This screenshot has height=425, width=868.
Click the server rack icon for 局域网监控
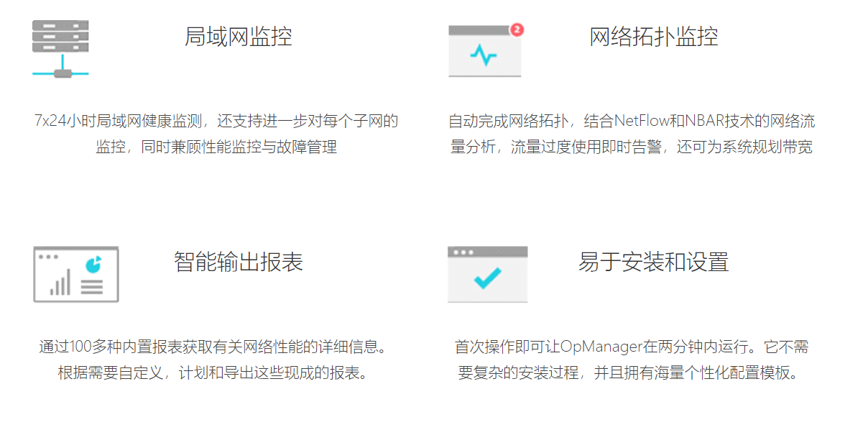point(60,36)
